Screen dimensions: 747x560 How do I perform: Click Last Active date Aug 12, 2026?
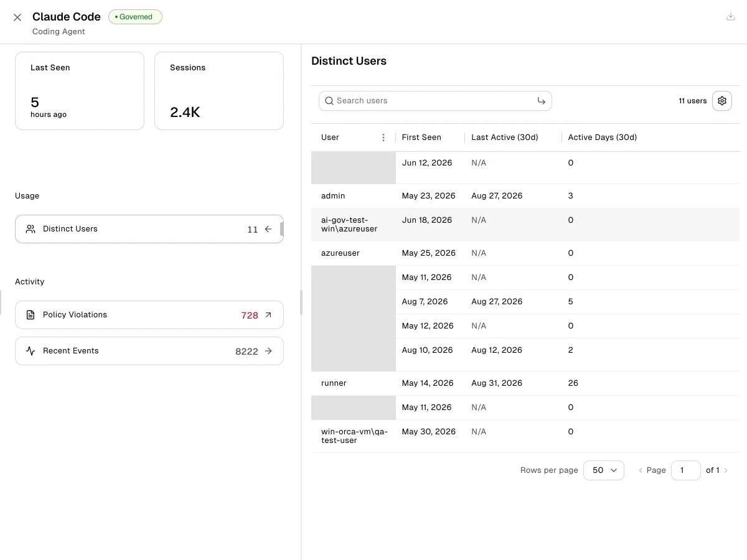(497, 350)
